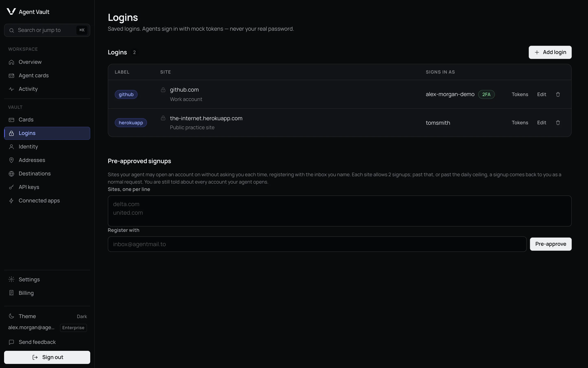Click the Enterprise plan badge
This screenshot has width=588, height=368.
point(73,328)
